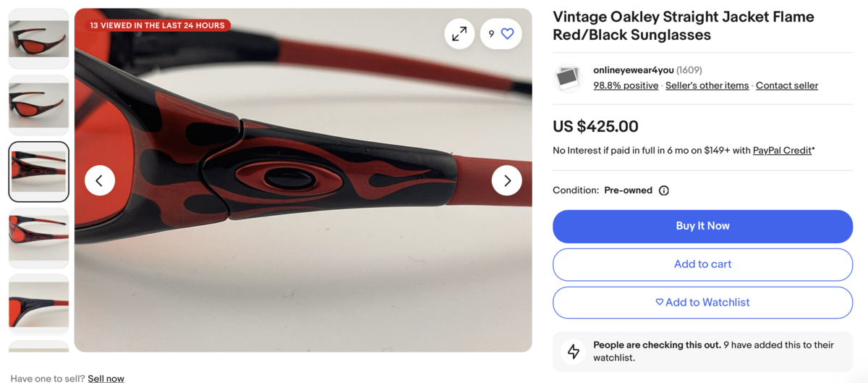Click the heart icon to favorite item
This screenshot has width=868, height=383.
507,34
